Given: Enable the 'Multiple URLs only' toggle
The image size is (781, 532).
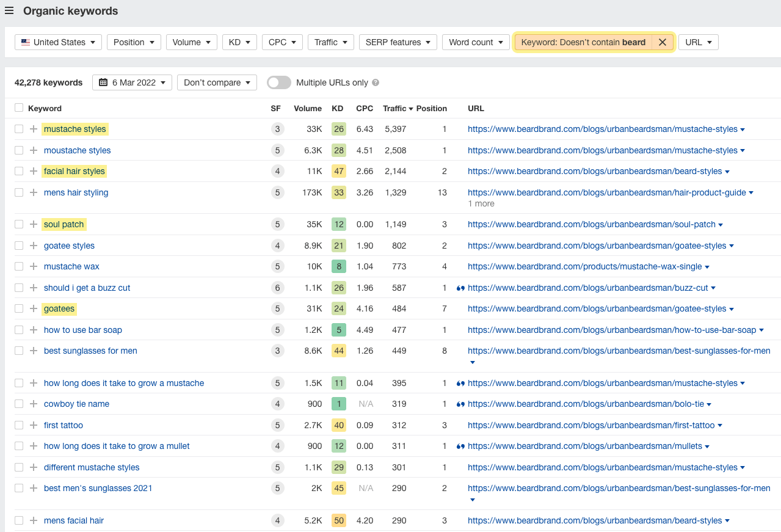Looking at the screenshot, I should pos(278,82).
